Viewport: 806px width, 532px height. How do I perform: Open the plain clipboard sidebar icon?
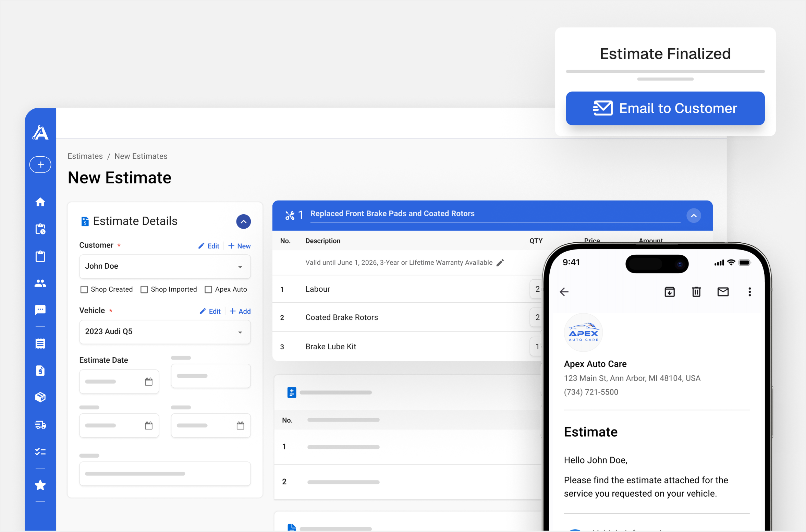point(40,256)
